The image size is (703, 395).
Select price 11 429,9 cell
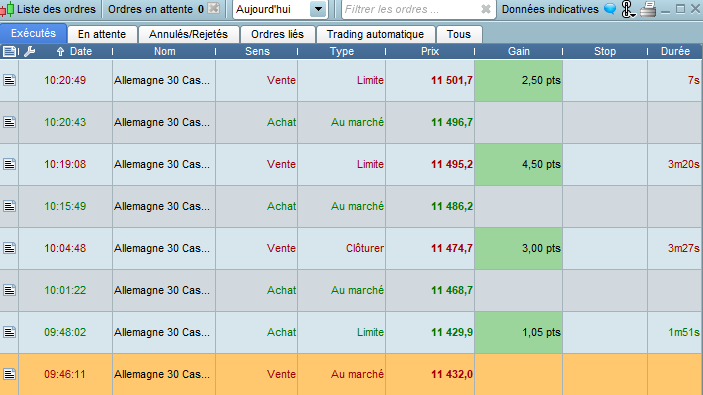430,332
